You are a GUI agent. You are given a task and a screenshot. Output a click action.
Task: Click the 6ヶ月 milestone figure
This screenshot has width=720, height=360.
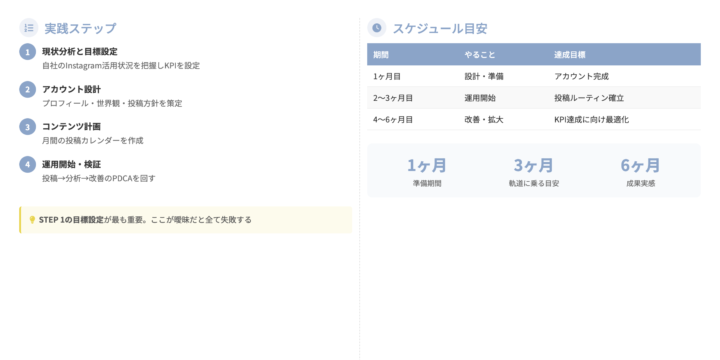(640, 165)
